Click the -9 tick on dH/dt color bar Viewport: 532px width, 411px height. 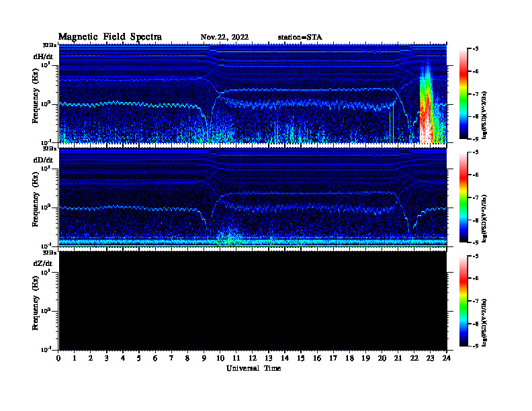click(476, 139)
